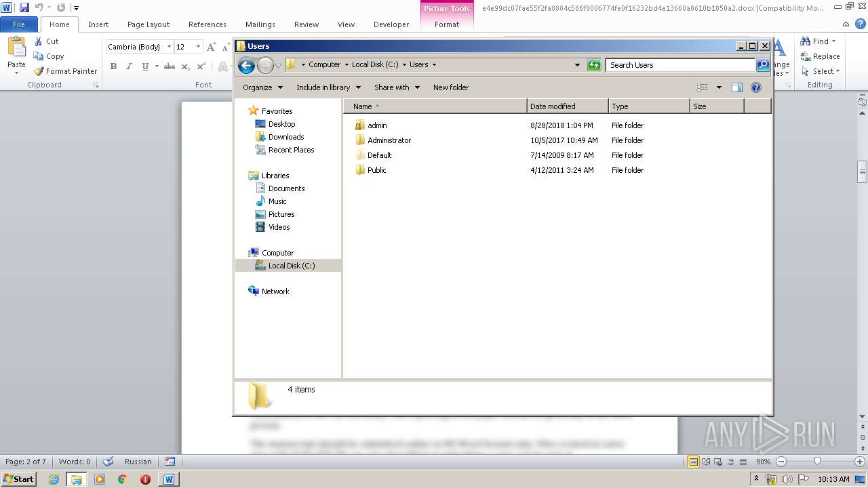The height and width of the screenshot is (488, 868).
Task: Click the Search Users input field
Action: coord(680,65)
